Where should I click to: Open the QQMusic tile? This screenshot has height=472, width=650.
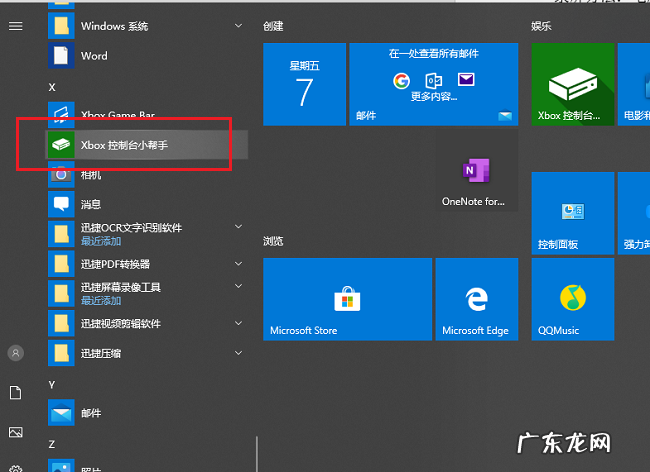click(572, 299)
